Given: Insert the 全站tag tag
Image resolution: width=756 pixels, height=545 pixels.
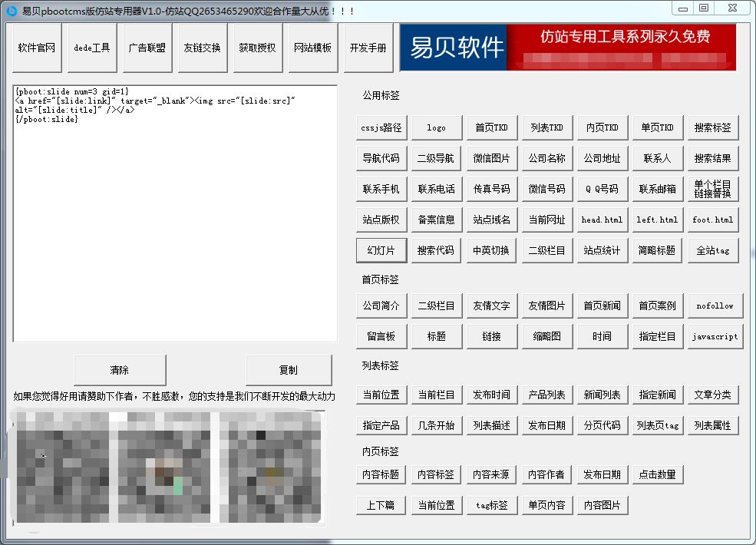Looking at the screenshot, I should pyautogui.click(x=714, y=249).
